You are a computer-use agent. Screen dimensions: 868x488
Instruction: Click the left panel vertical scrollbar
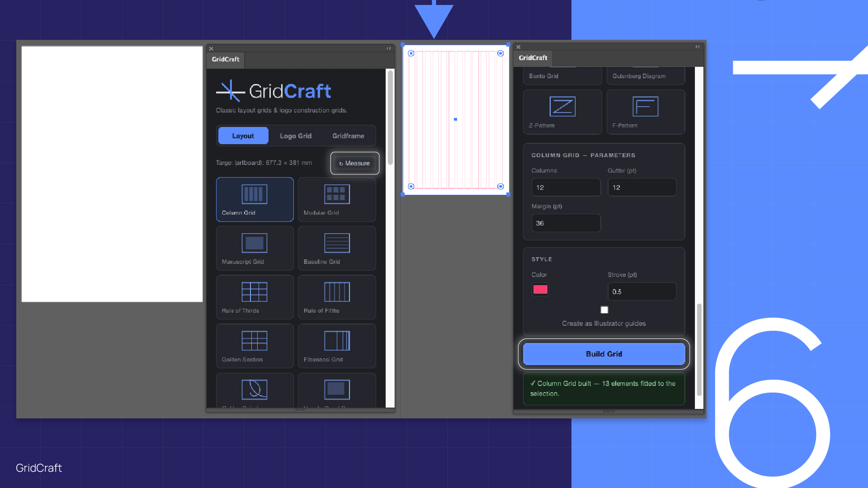(x=390, y=117)
